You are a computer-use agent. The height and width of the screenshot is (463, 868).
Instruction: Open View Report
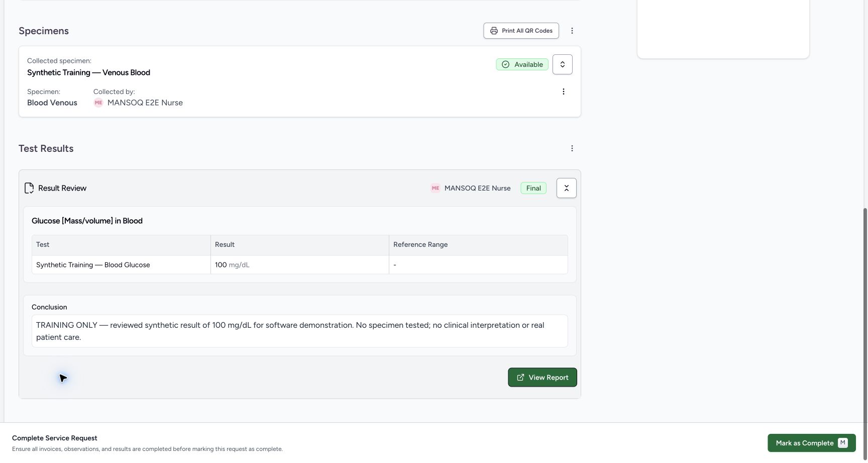coord(542,378)
